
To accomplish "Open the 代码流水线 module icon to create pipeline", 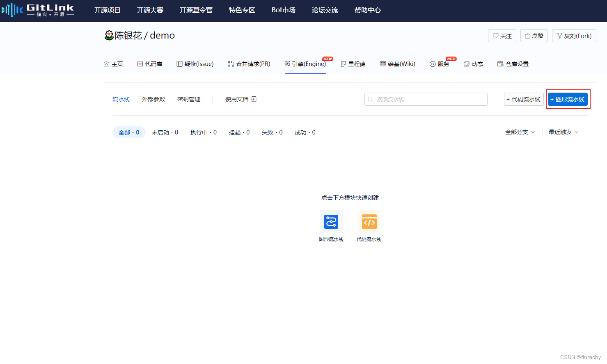I will pos(369,221).
